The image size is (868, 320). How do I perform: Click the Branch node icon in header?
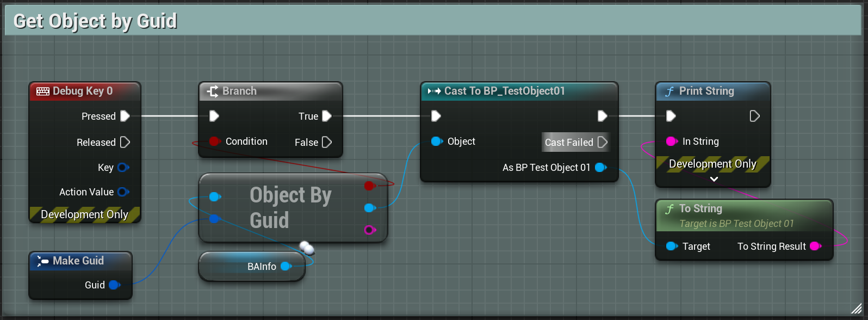coord(213,91)
